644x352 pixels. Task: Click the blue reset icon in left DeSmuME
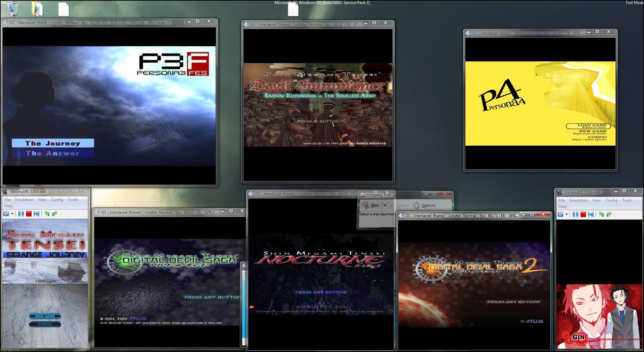[x=37, y=214]
